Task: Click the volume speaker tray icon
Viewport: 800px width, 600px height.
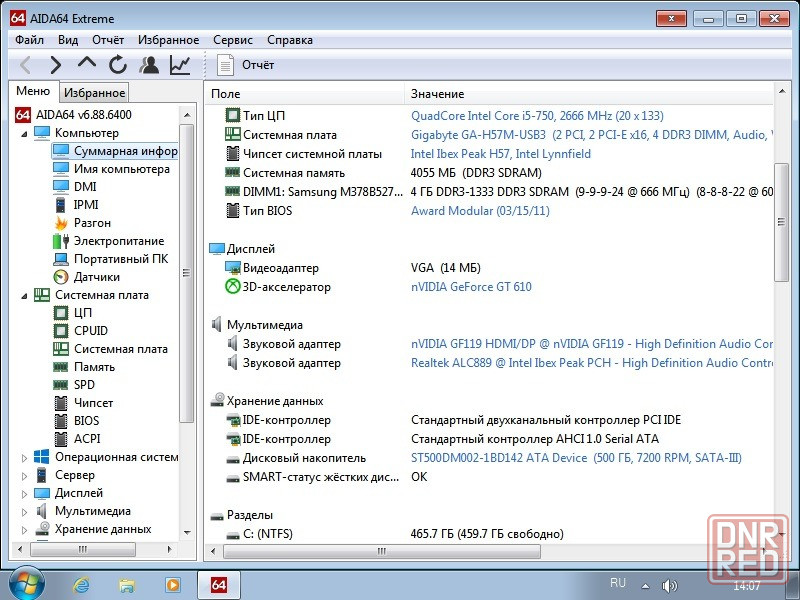Action: (669, 586)
